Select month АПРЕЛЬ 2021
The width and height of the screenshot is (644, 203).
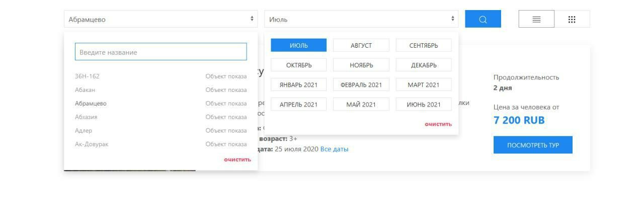coord(299,105)
